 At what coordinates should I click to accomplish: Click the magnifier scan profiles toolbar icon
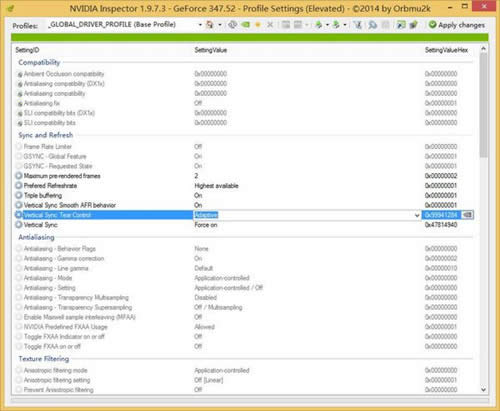(373, 25)
